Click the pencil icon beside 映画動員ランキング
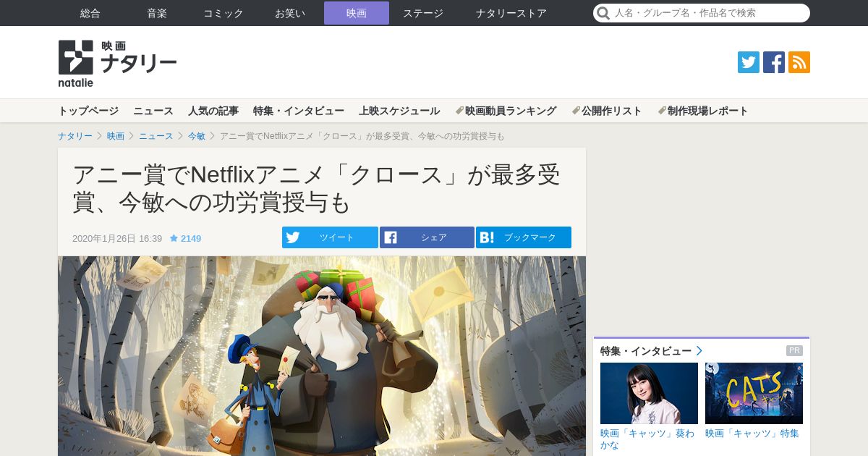 (459, 111)
